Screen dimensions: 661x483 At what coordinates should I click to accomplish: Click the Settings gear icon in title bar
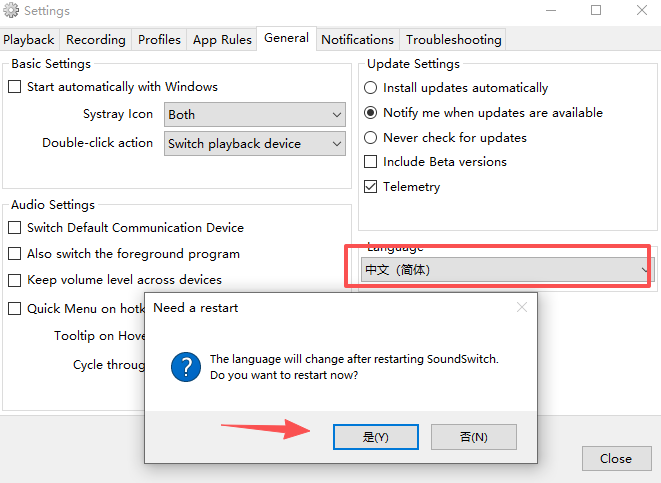pyautogui.click(x=11, y=10)
